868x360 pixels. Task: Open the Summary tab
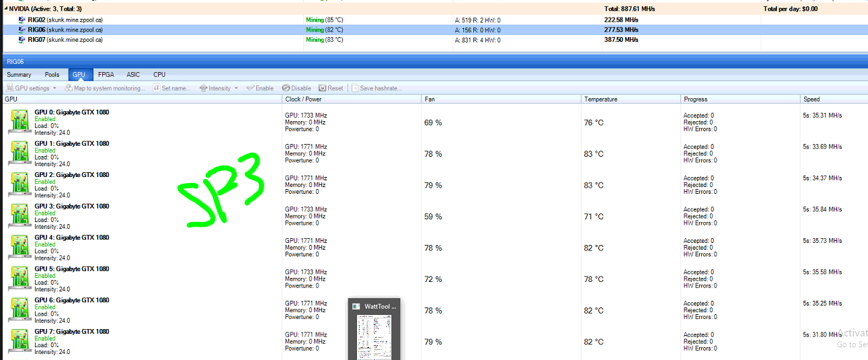click(19, 75)
